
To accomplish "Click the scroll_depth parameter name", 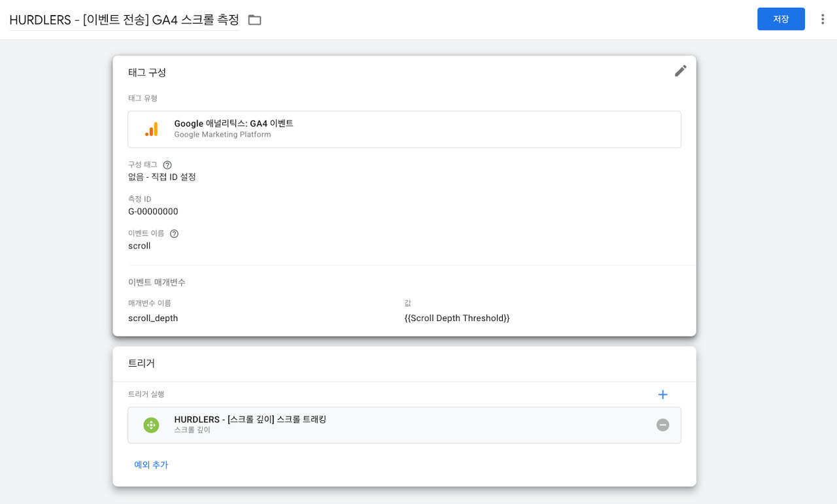I will pos(153,318).
